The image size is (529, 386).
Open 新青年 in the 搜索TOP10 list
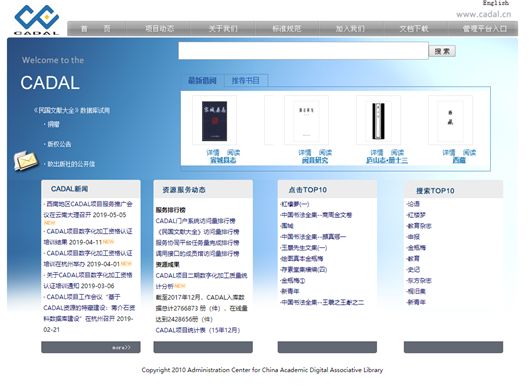click(416, 302)
